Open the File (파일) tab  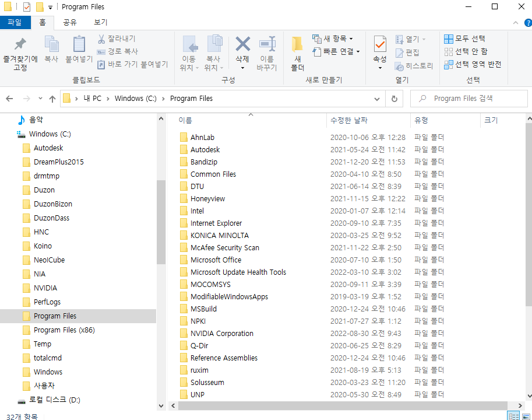click(x=15, y=22)
